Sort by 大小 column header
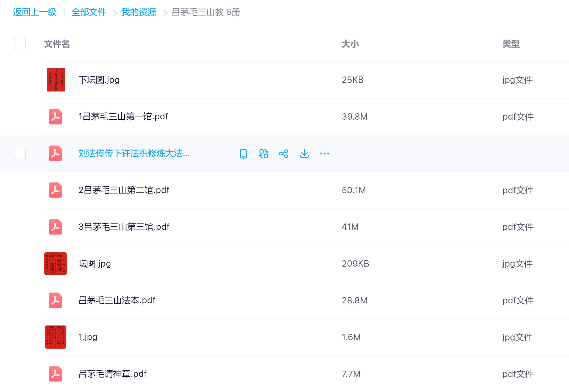This screenshot has width=569, height=392. click(x=350, y=44)
